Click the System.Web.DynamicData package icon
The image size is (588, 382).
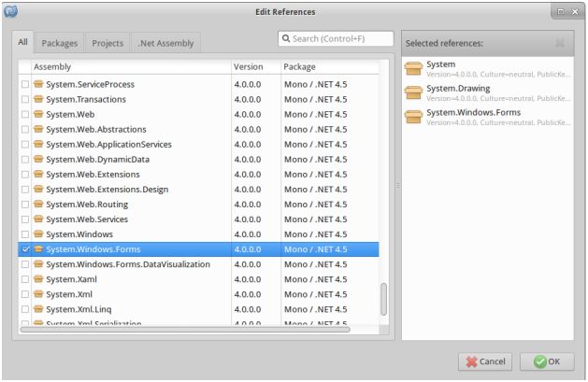38,159
